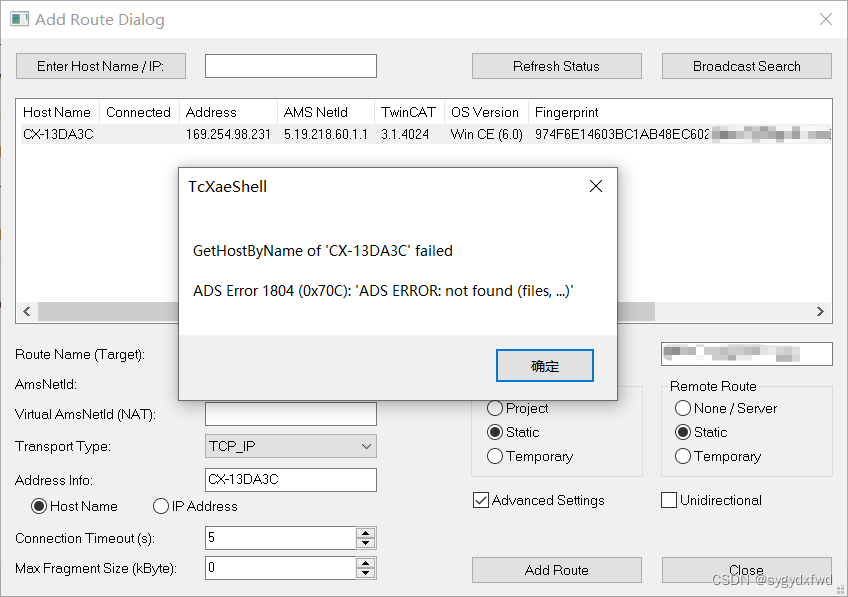Click the AMS NetId column header

pyautogui.click(x=325, y=112)
